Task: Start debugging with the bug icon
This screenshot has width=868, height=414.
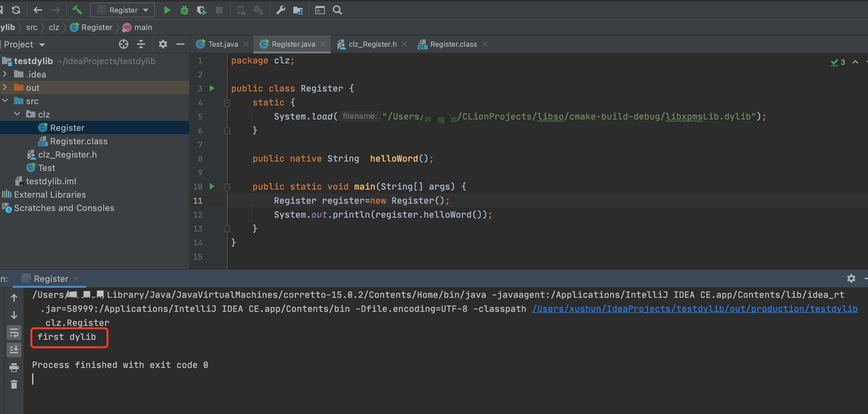Action: (x=184, y=10)
